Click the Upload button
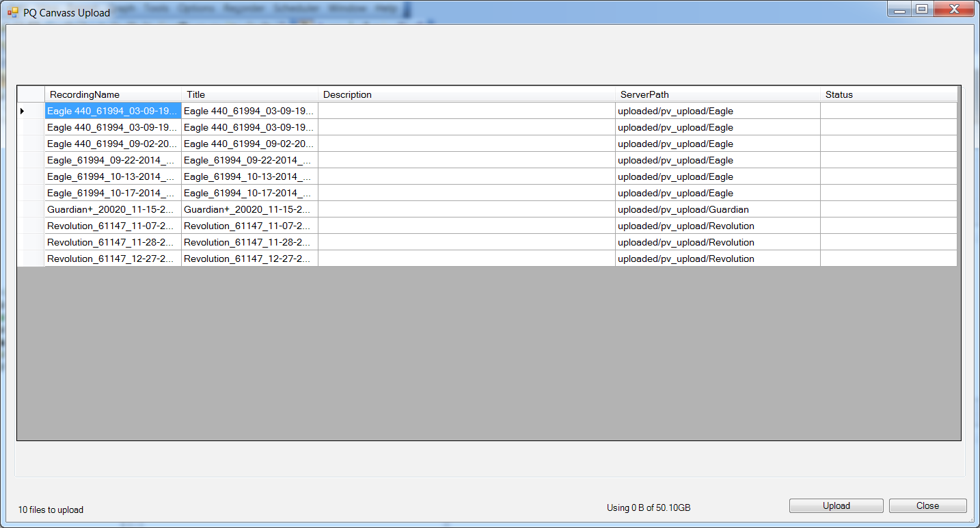Viewport: 980px width, 528px height. tap(835, 505)
